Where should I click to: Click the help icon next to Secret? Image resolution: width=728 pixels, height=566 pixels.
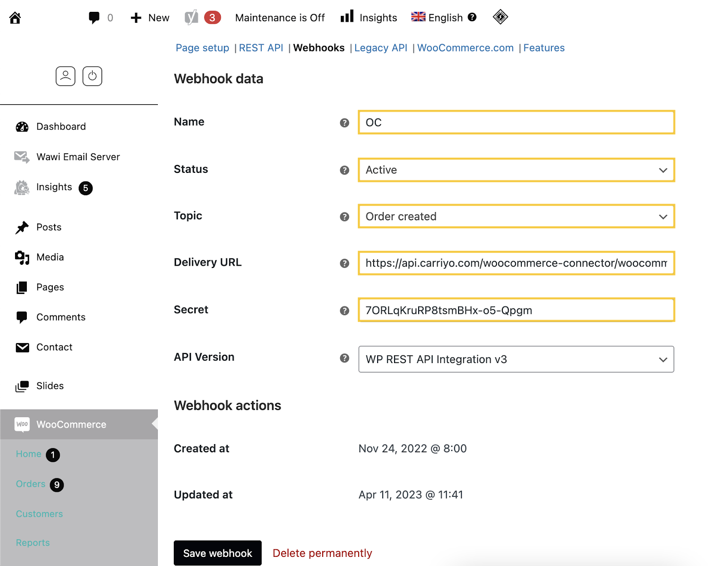click(x=344, y=311)
